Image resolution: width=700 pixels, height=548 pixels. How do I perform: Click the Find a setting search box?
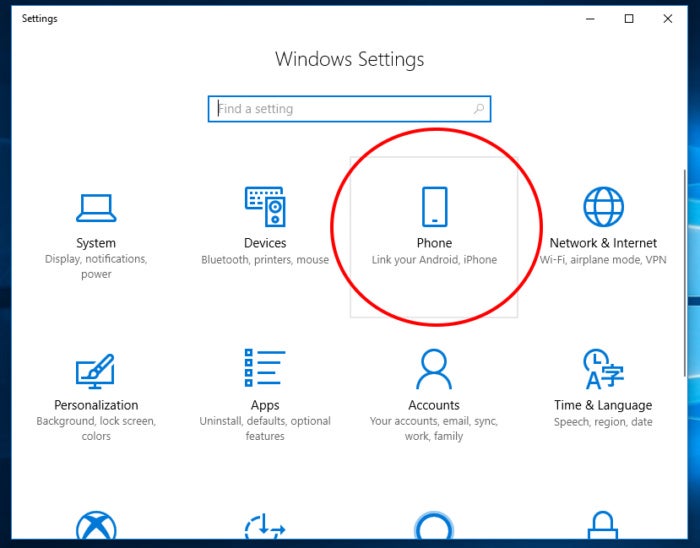(x=350, y=109)
